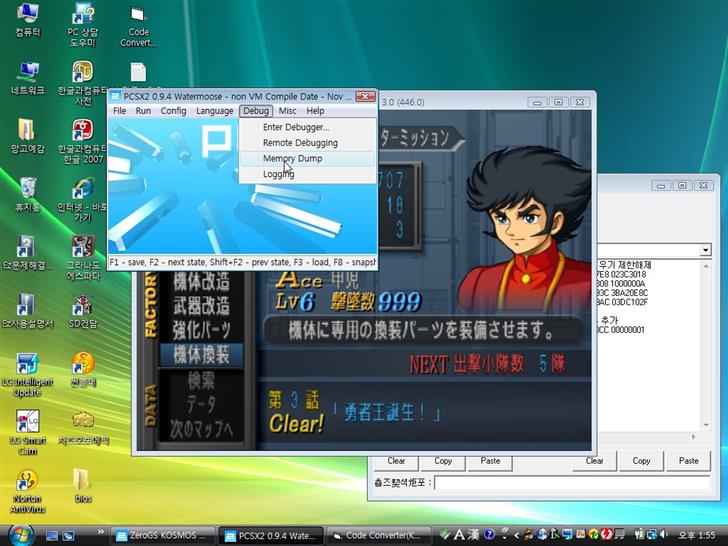Open the Misc menu in PCSX2
Viewport: 728px width, 546px height.
287,111
